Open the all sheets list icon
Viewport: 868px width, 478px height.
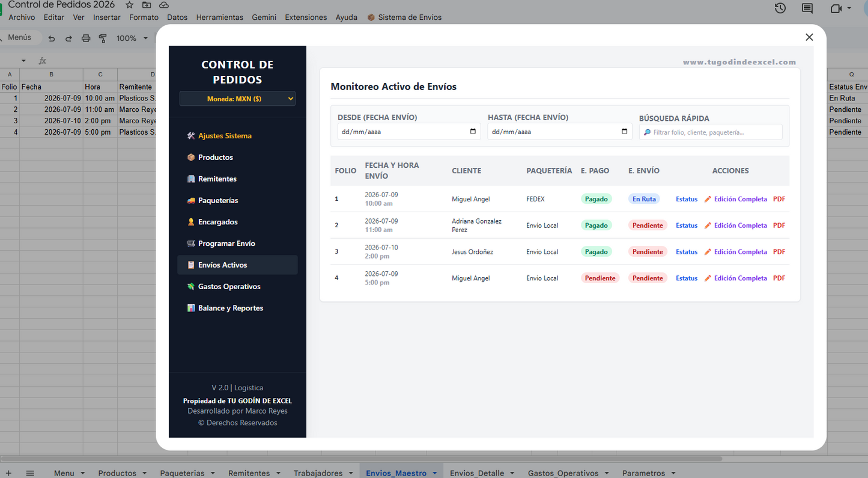pos(30,473)
